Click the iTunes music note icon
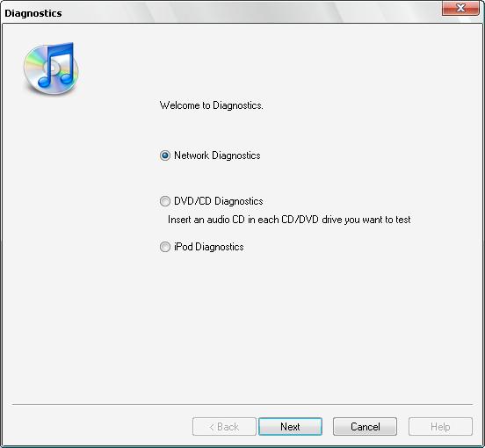This screenshot has width=485, height=448. pyautogui.click(x=51, y=69)
